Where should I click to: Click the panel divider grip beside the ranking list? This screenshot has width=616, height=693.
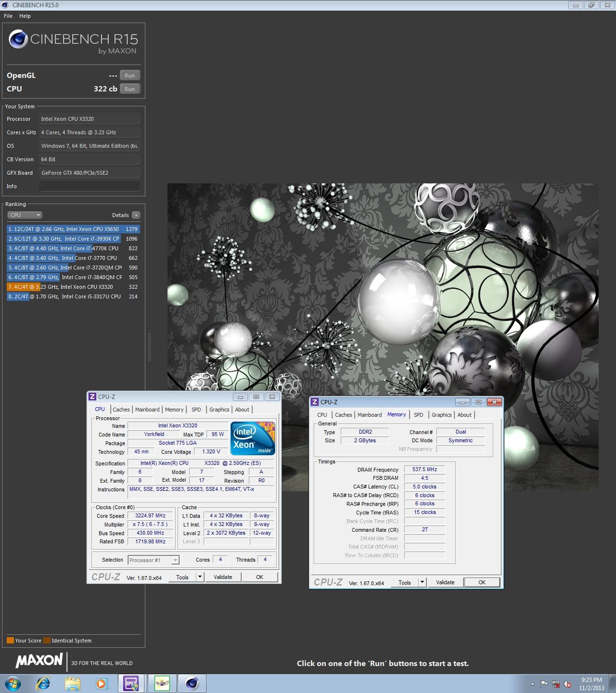pos(149,347)
